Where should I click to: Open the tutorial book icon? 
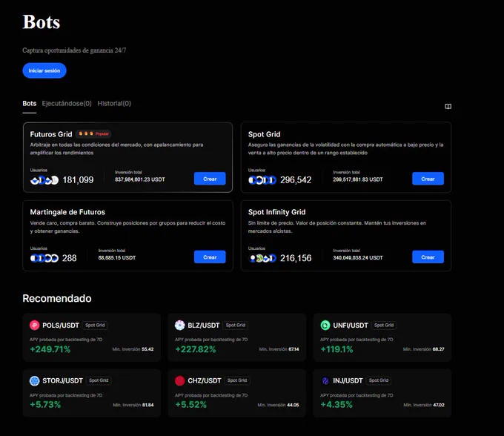click(448, 107)
